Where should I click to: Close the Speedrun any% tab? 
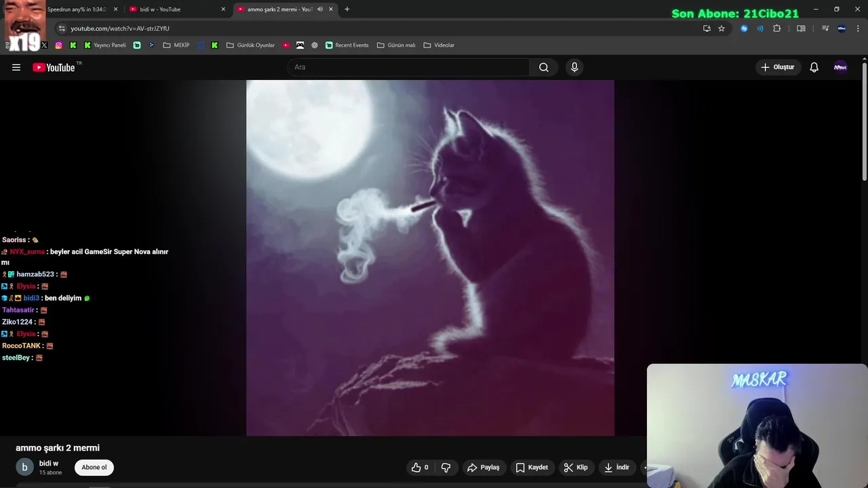tap(115, 9)
